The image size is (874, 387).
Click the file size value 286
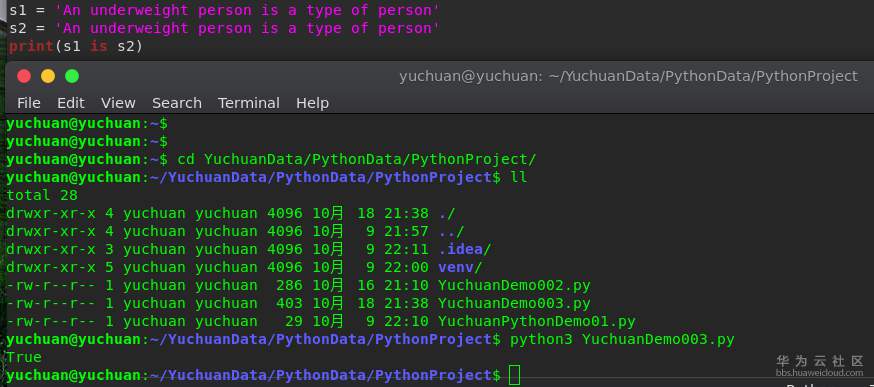289,286
